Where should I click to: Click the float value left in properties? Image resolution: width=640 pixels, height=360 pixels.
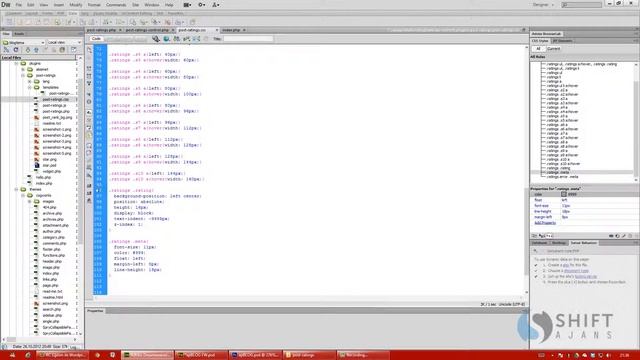click(x=564, y=200)
